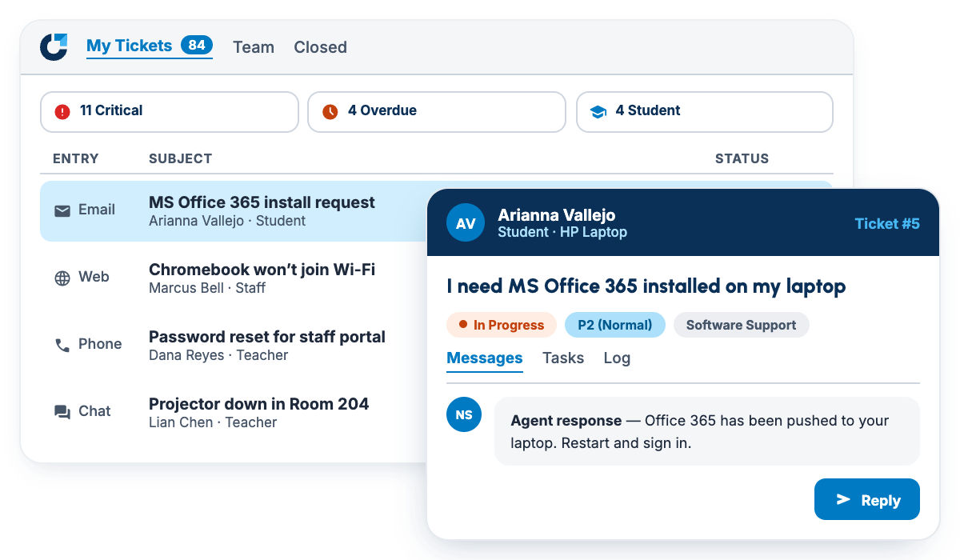Click the Email entry label
The image size is (960, 560).
(97, 210)
